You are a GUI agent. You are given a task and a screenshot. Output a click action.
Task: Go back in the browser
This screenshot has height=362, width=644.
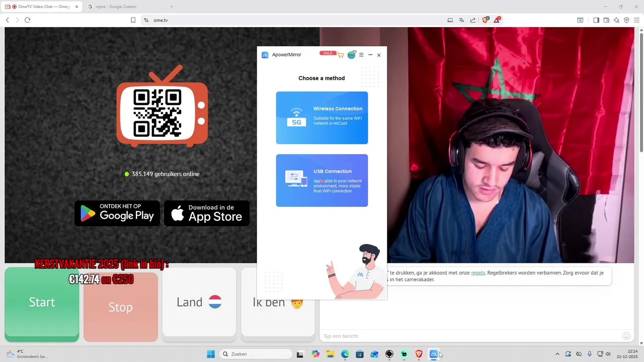click(x=8, y=20)
